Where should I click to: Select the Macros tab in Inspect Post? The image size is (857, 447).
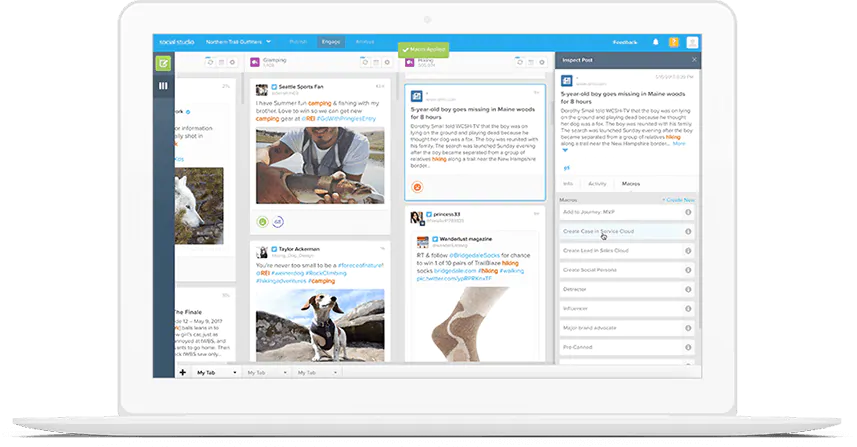click(631, 184)
